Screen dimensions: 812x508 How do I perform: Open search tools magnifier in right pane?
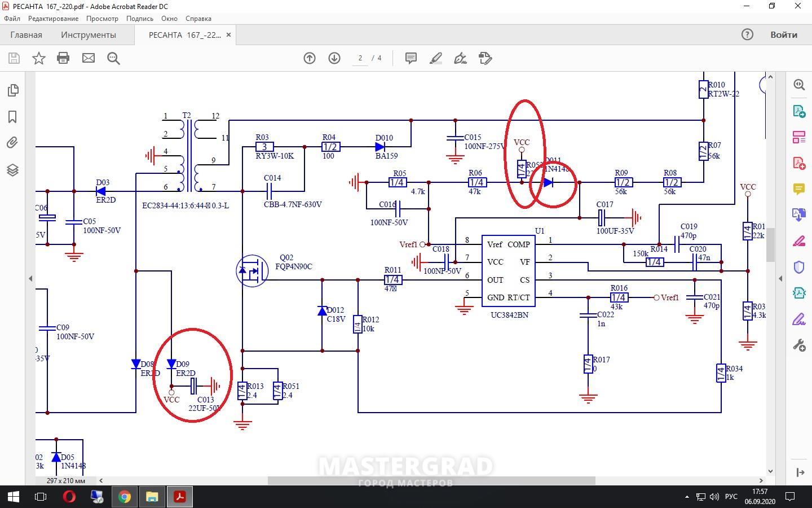[x=799, y=85]
